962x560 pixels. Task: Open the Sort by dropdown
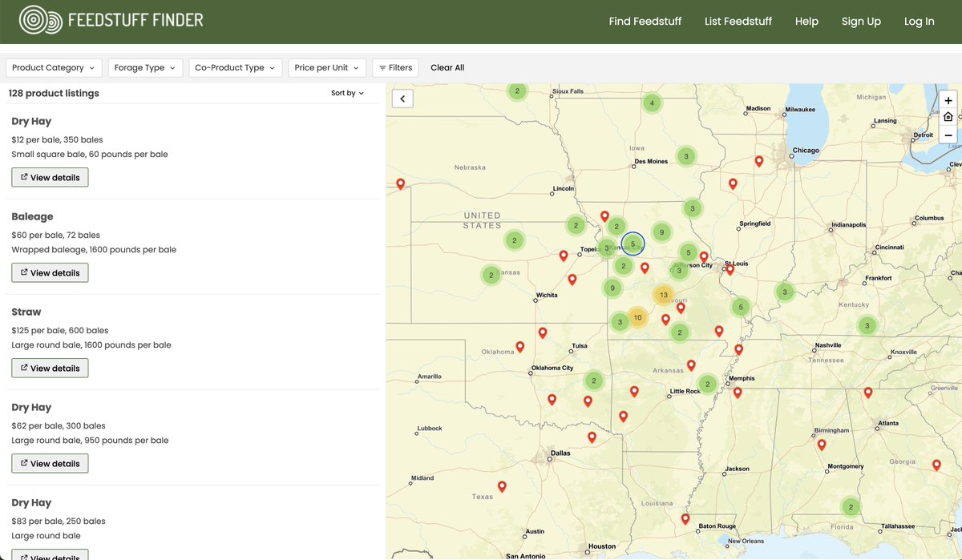point(347,93)
